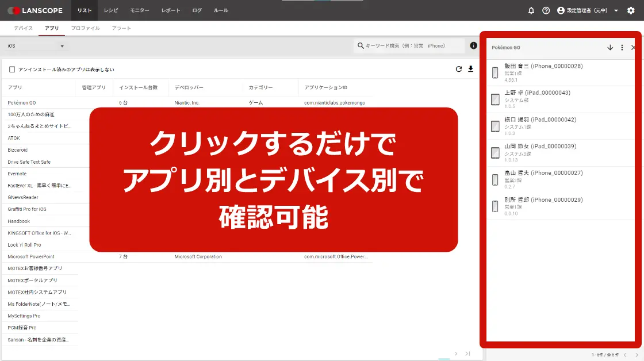Click the search info icon

[474, 45]
